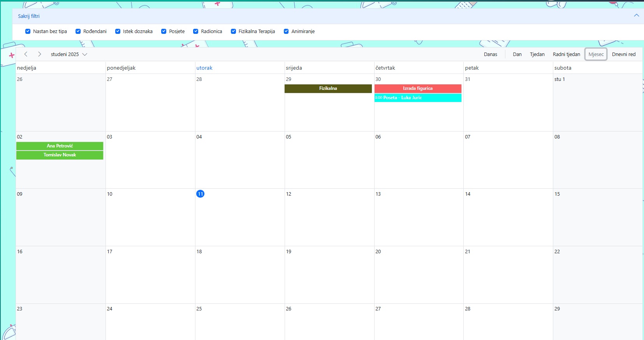Open the Fizikalna event on the 29th

point(328,89)
